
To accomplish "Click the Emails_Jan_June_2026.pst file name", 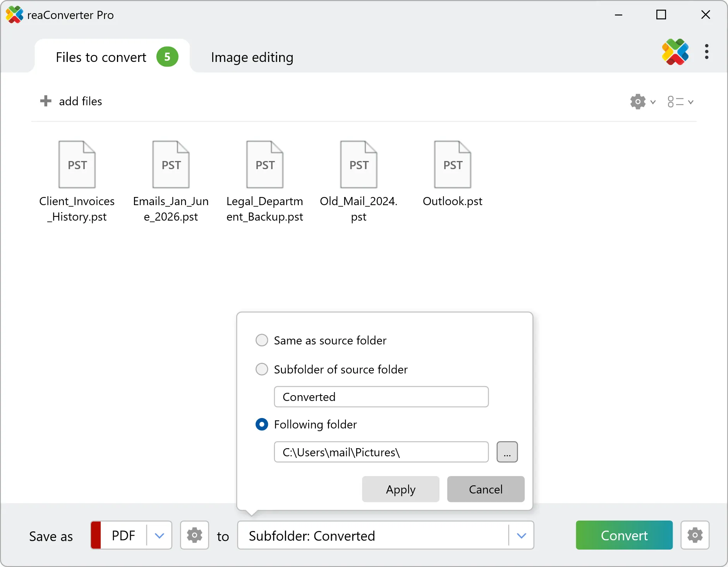I will coord(171,209).
